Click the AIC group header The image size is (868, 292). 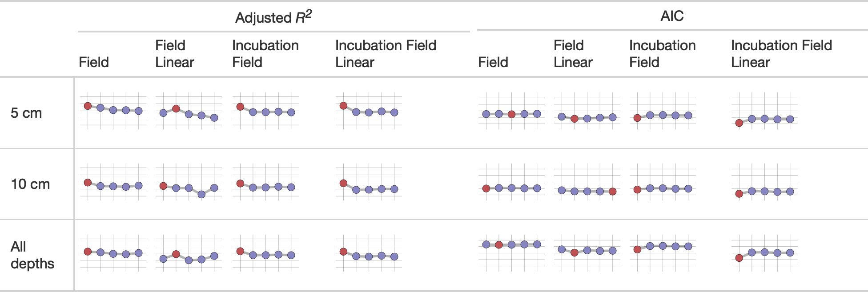[671, 16]
